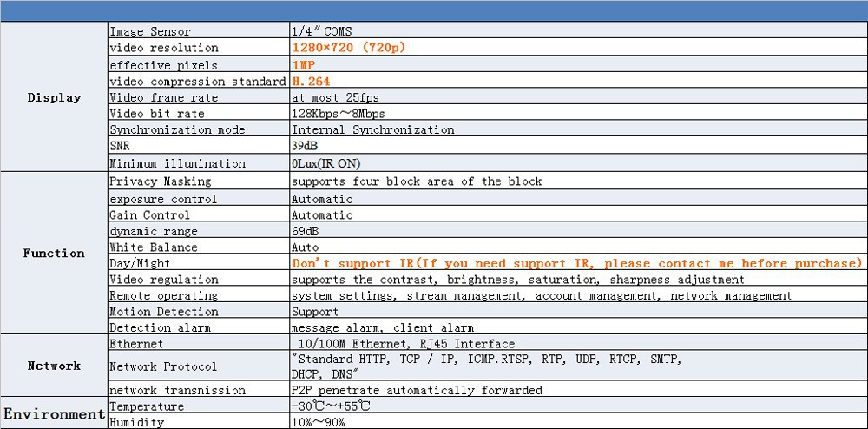Select 'P2P penetrate automatically forwarded' value
This screenshot has width=868, height=429.
tap(417, 390)
